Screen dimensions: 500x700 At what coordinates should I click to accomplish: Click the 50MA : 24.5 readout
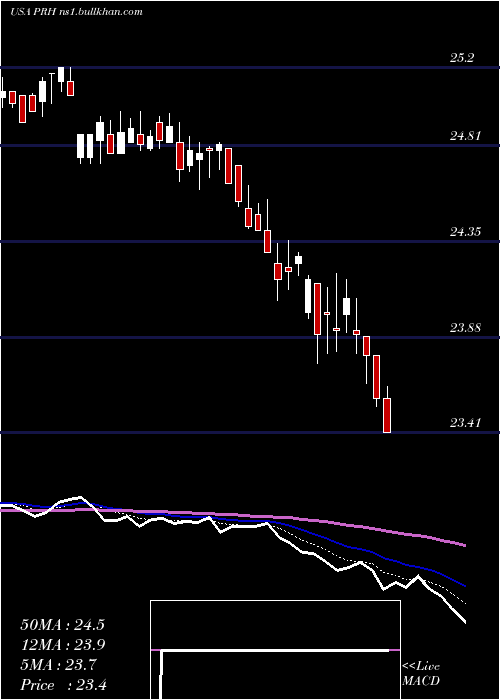click(x=62, y=625)
